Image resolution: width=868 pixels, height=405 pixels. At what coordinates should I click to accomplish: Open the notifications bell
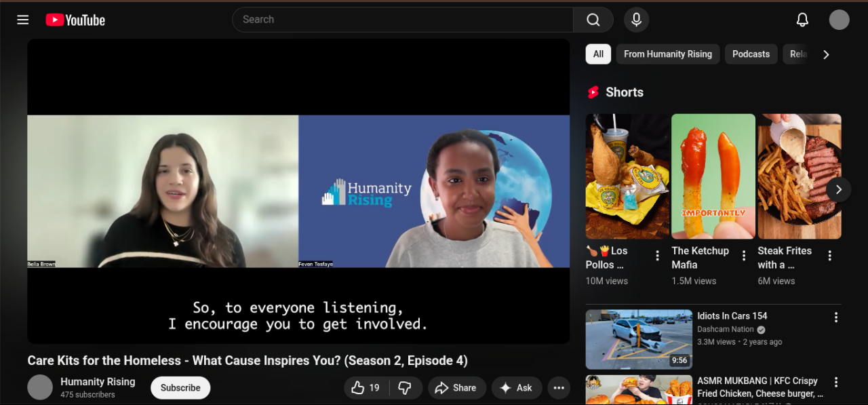click(x=802, y=20)
